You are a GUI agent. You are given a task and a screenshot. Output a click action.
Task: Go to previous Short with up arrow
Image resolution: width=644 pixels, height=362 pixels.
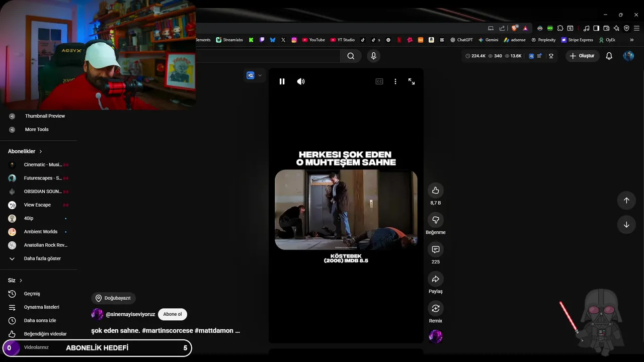(626, 201)
